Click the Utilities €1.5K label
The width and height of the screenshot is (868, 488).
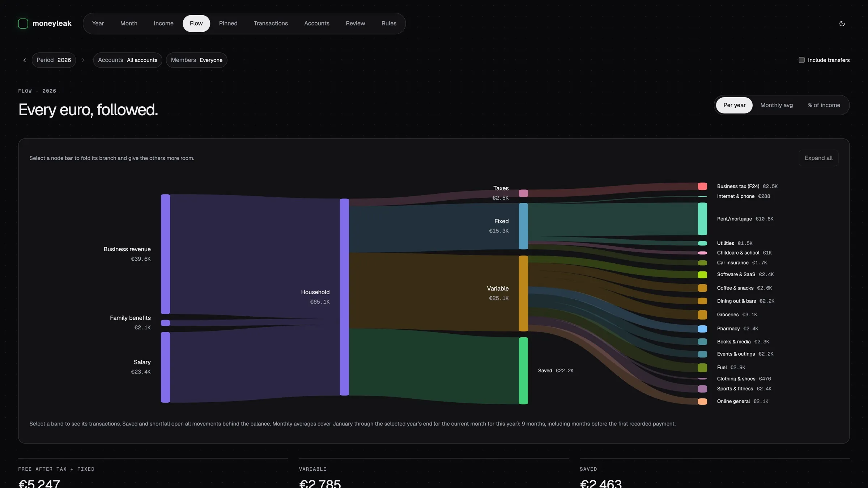click(735, 243)
